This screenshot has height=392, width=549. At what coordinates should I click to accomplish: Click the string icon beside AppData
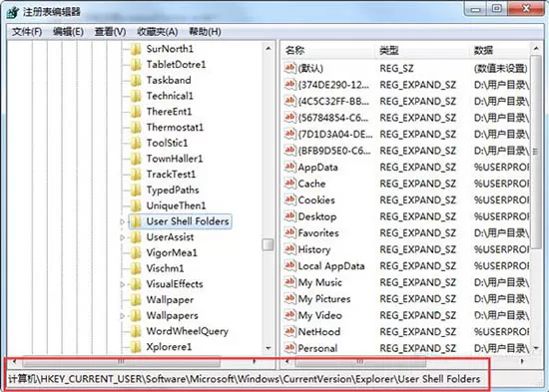coord(289,167)
